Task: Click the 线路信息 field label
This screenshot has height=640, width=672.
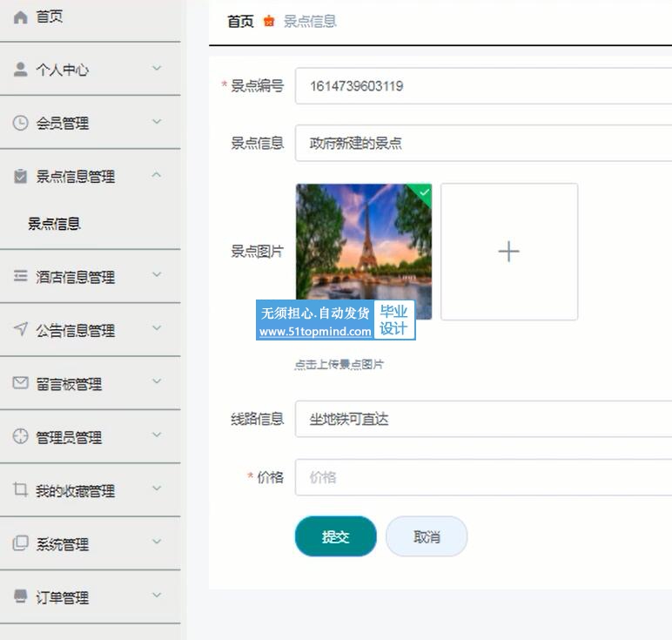Action: point(257,419)
